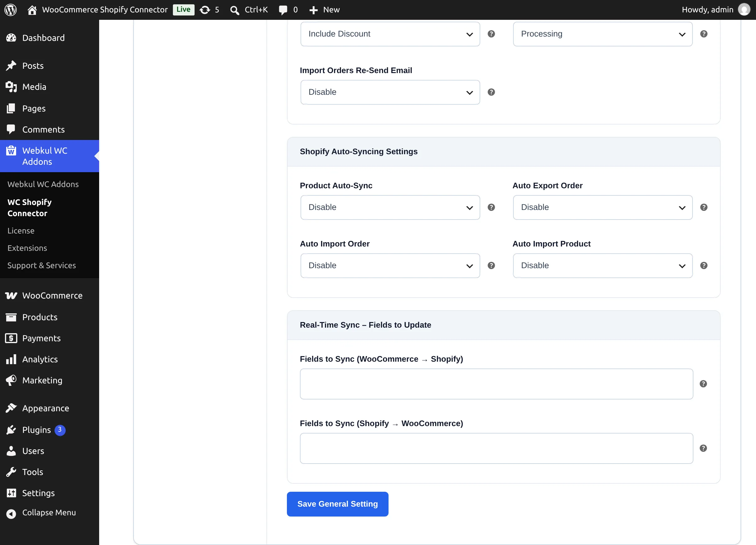Open Webkul WC Addons submenu link
The height and width of the screenshot is (545, 756).
click(x=43, y=184)
